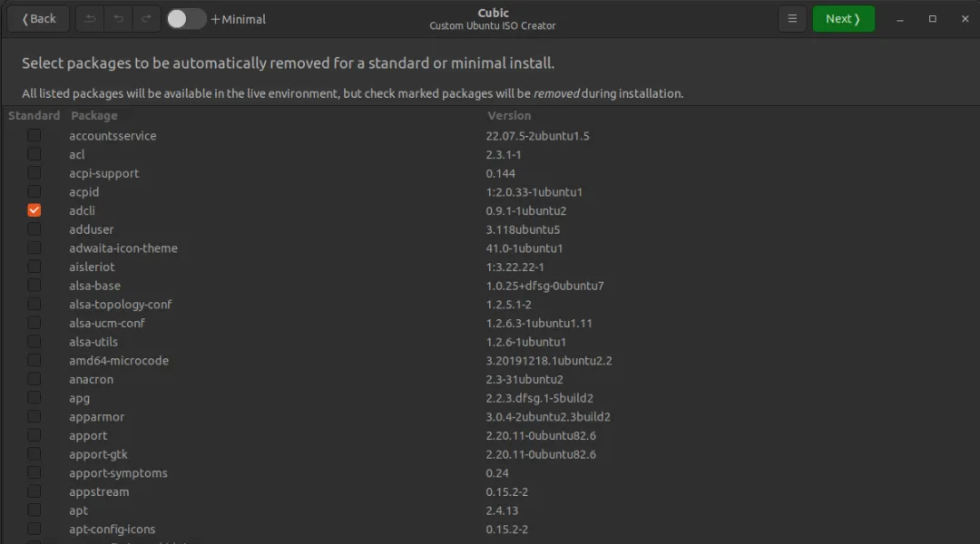980x544 pixels.
Task: Check the apport-gtk checkbox
Action: tap(34, 454)
